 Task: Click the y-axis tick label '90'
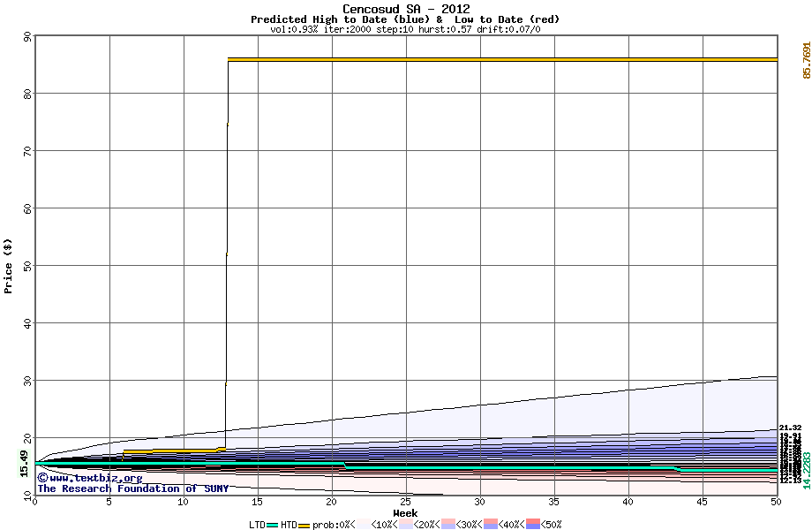click(27, 37)
